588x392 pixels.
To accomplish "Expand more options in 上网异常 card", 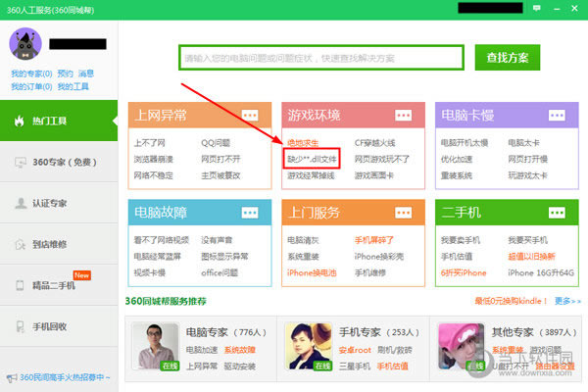I will pyautogui.click(x=250, y=116).
